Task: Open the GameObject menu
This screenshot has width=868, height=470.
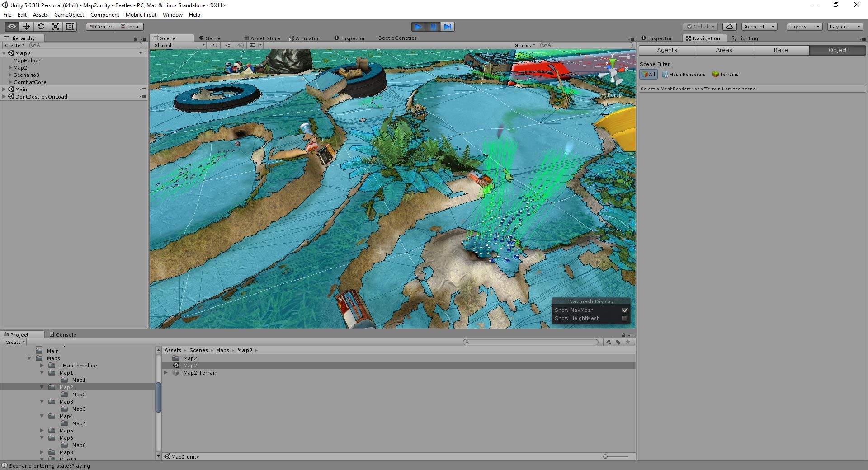Action: 69,15
